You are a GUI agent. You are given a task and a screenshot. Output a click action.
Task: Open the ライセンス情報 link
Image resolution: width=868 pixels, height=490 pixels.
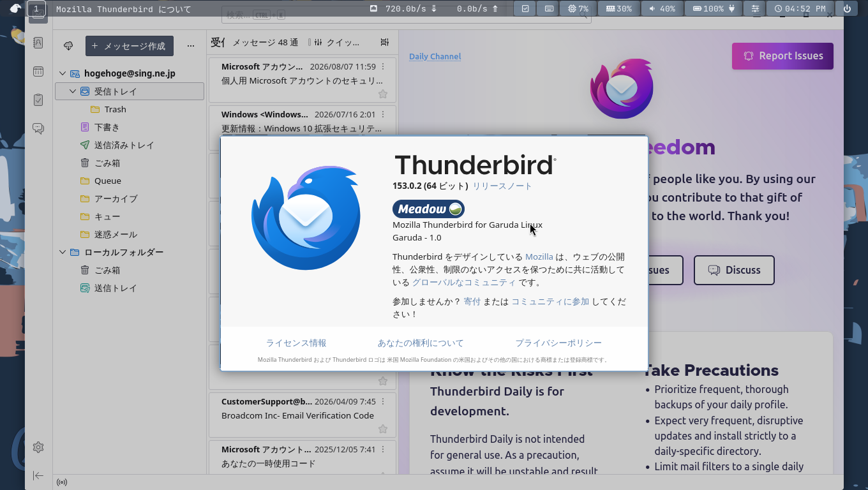click(x=296, y=343)
